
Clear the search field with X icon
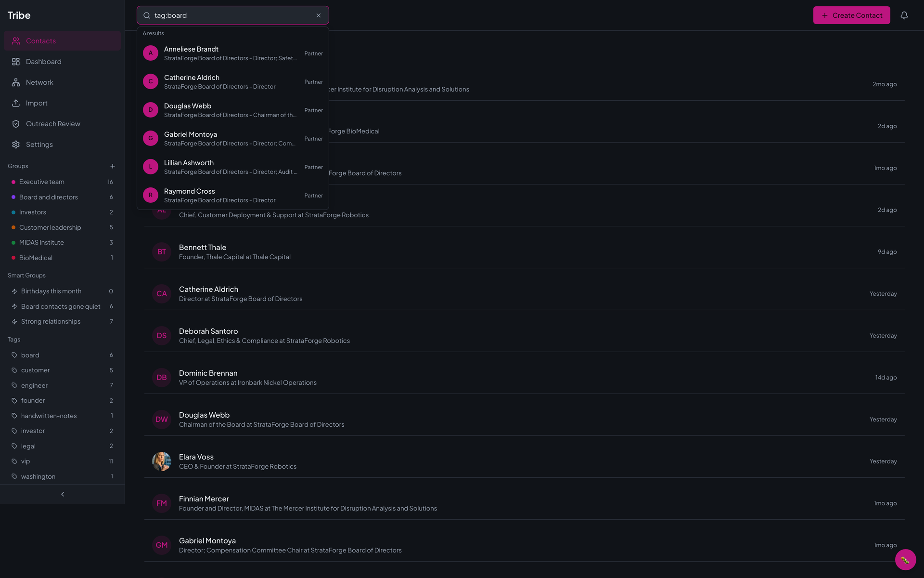point(319,15)
